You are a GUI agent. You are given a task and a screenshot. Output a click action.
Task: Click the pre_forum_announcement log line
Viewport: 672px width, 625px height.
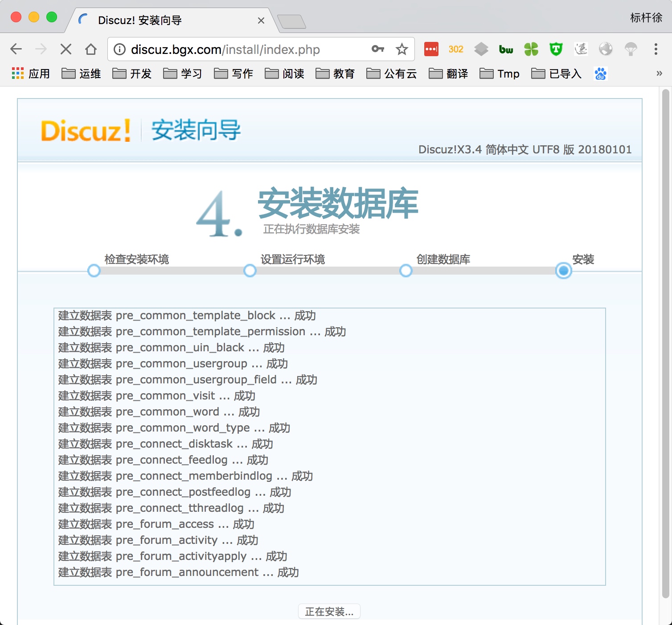(178, 572)
